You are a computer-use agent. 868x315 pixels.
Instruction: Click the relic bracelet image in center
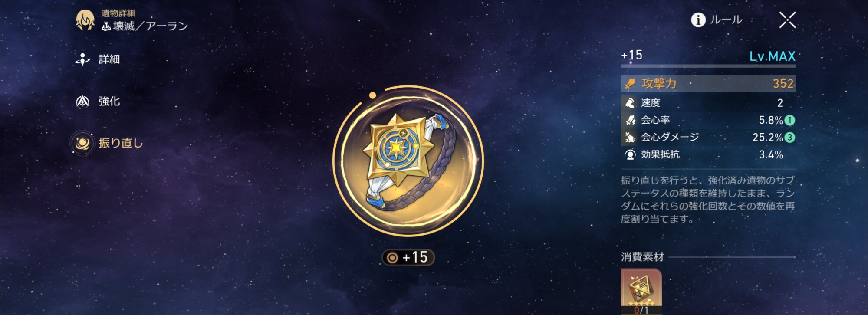coord(408,161)
